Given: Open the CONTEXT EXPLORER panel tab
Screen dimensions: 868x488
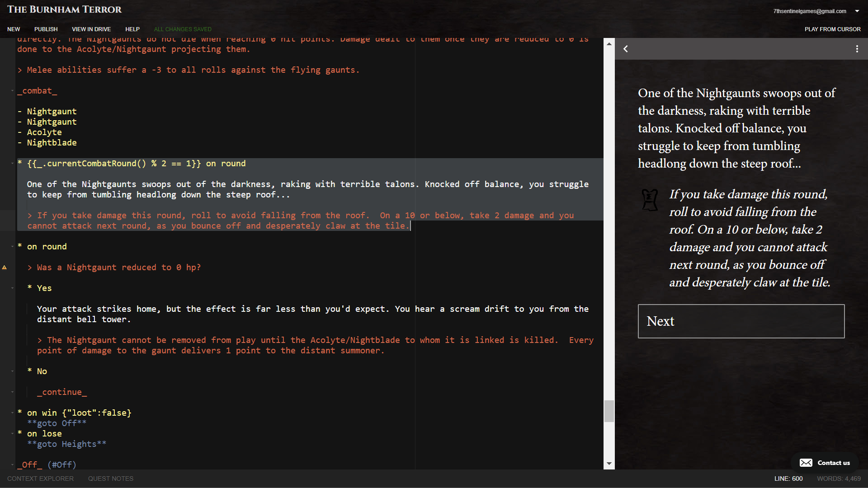Looking at the screenshot, I should 40,479.
